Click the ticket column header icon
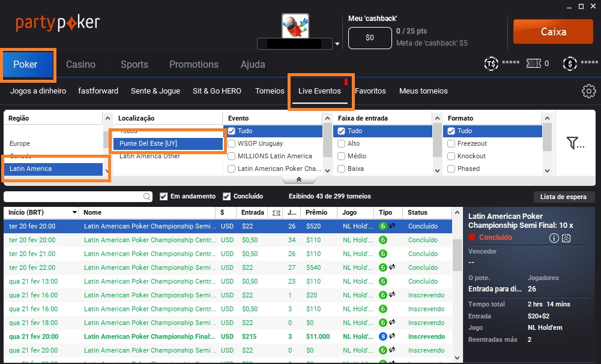The height and width of the screenshot is (364, 601). tap(276, 213)
